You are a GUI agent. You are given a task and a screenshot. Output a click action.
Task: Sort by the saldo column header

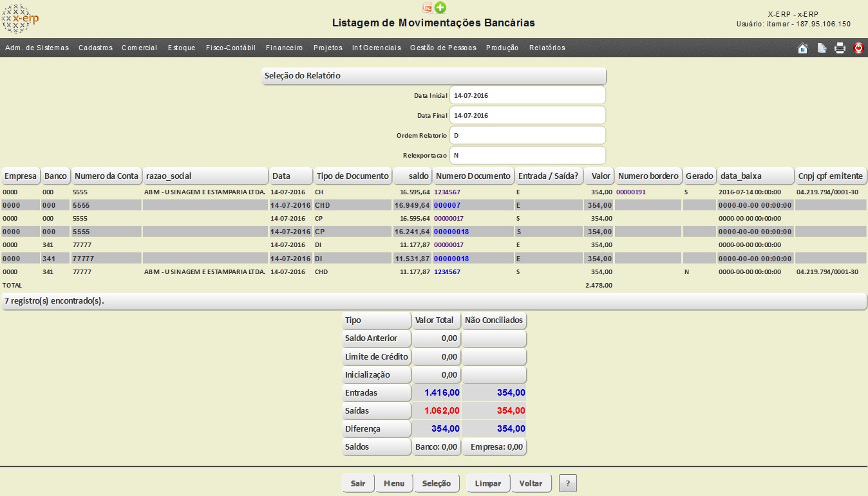(412, 176)
